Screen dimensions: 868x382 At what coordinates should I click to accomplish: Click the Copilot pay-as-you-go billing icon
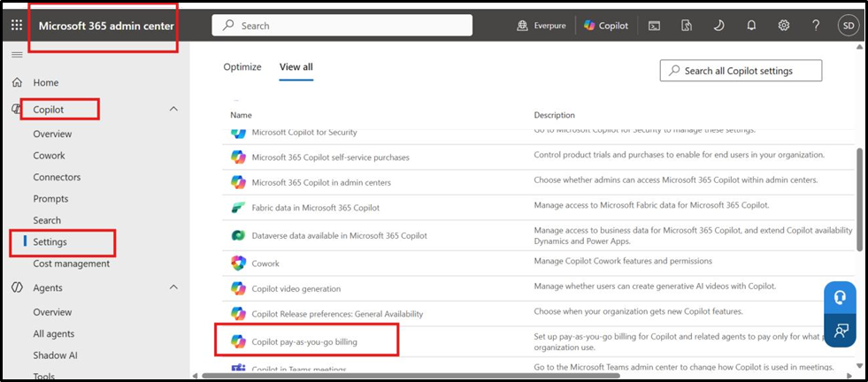tap(238, 341)
